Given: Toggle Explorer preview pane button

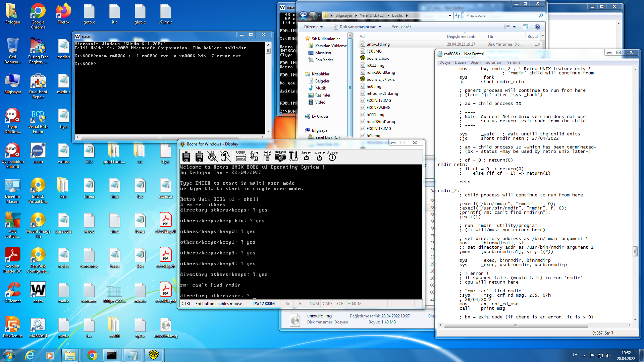Looking at the screenshot, I should 526,27.
